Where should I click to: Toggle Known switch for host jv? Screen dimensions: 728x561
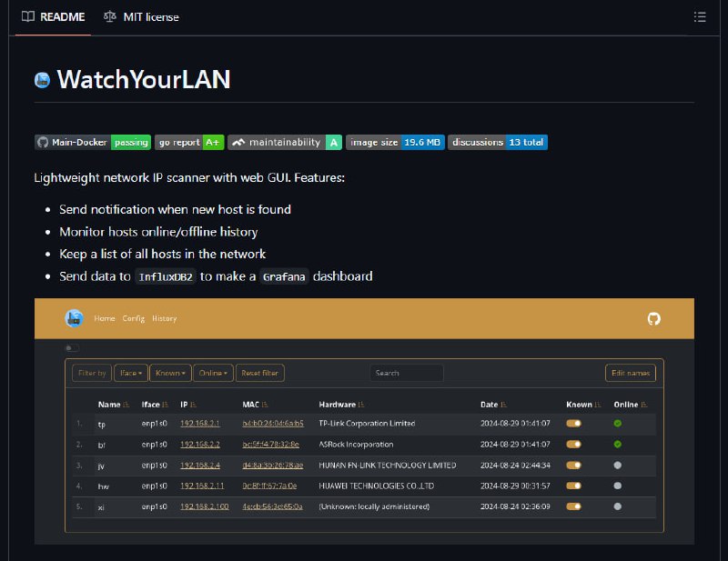(x=573, y=465)
